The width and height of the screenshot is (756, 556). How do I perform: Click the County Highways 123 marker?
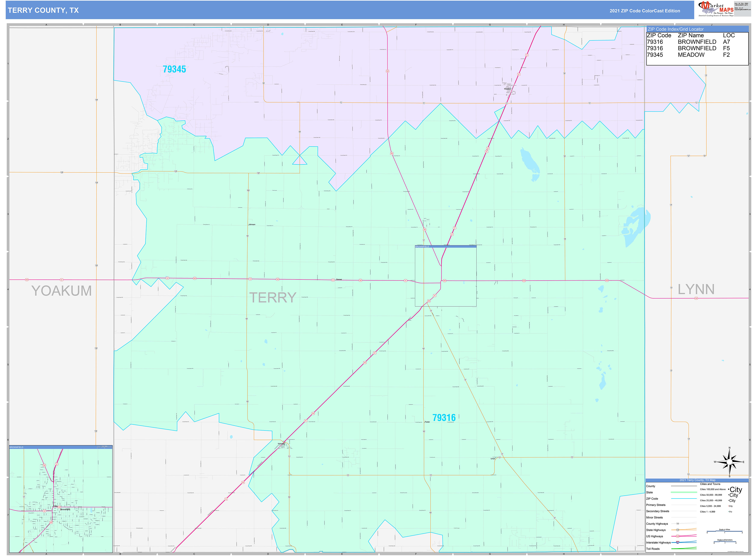tap(677, 524)
